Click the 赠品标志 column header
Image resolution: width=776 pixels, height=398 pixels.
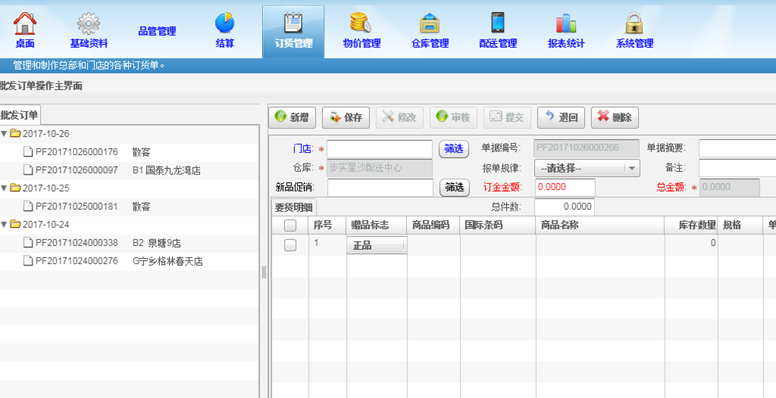[x=377, y=225]
